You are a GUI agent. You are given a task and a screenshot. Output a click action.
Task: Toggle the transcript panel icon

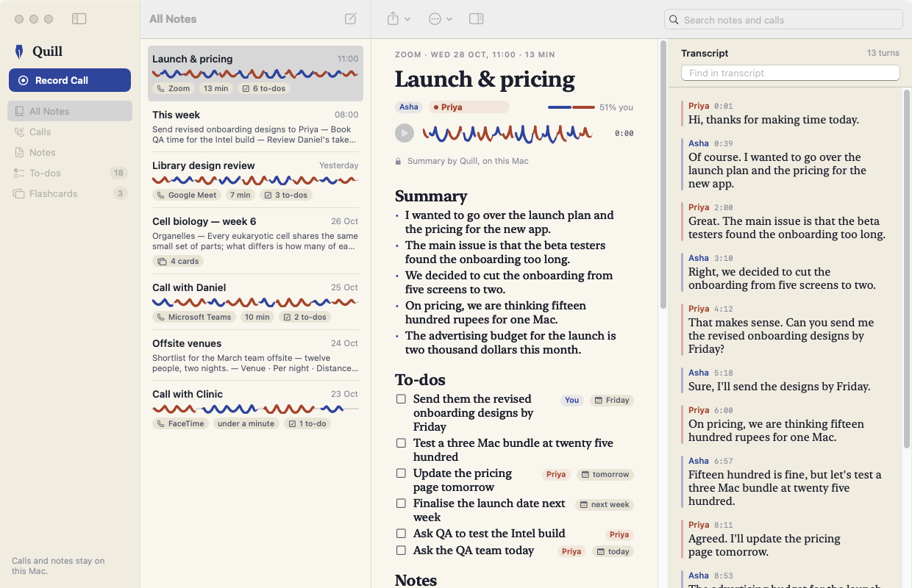tap(476, 19)
